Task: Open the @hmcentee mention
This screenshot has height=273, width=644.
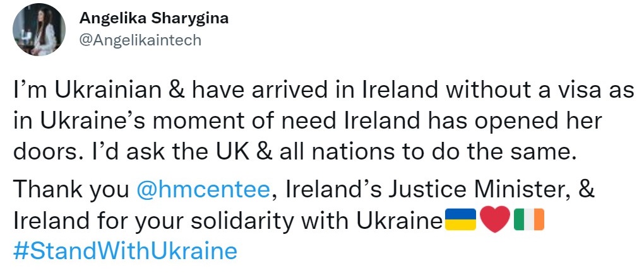Action: tap(203, 190)
